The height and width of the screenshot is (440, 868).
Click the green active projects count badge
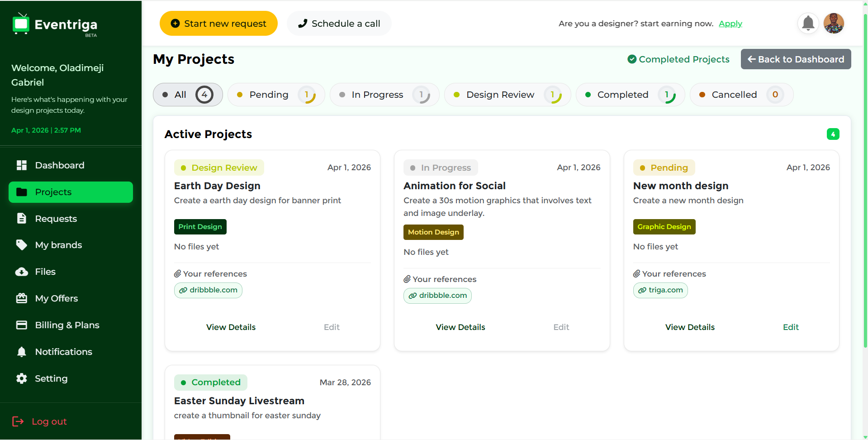(833, 134)
